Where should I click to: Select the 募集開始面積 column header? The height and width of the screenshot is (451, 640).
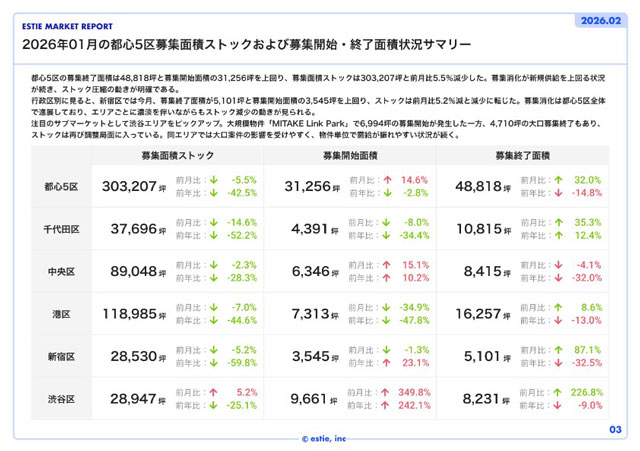coord(350,156)
